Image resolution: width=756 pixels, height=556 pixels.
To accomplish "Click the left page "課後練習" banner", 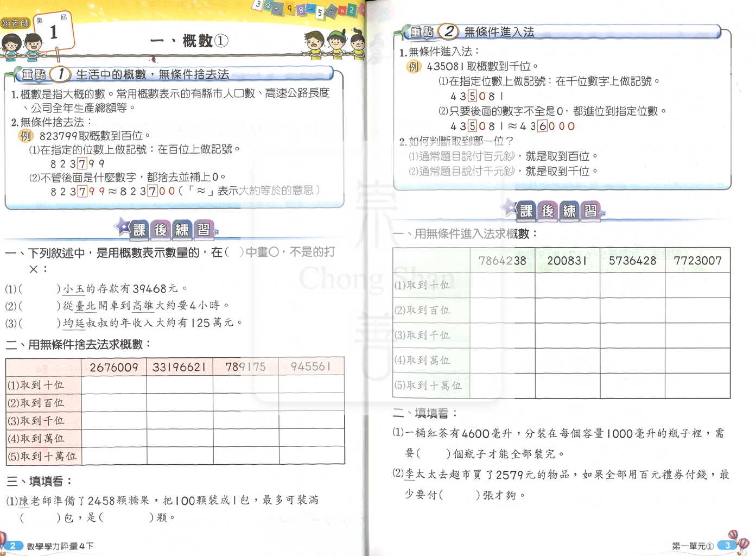I will [x=167, y=229].
